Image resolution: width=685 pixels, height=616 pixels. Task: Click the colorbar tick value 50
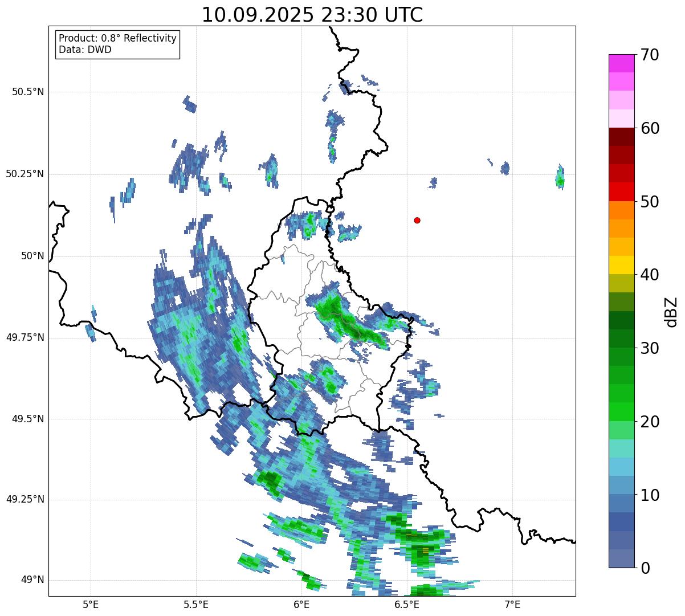click(x=649, y=202)
